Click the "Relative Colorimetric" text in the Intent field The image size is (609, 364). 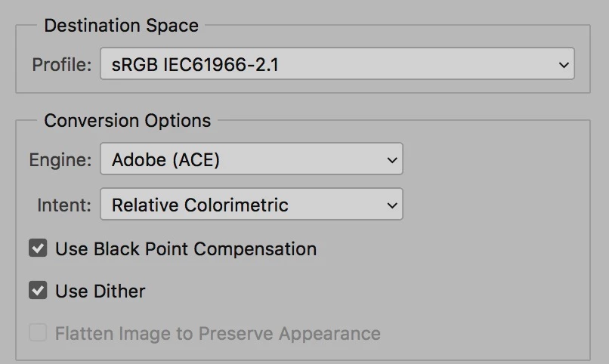[200, 205]
